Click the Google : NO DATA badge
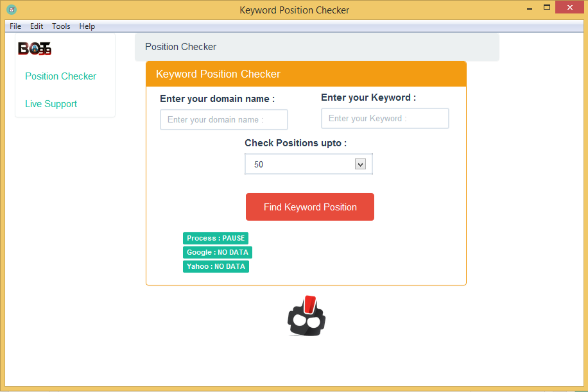588x392 pixels. 218,252
